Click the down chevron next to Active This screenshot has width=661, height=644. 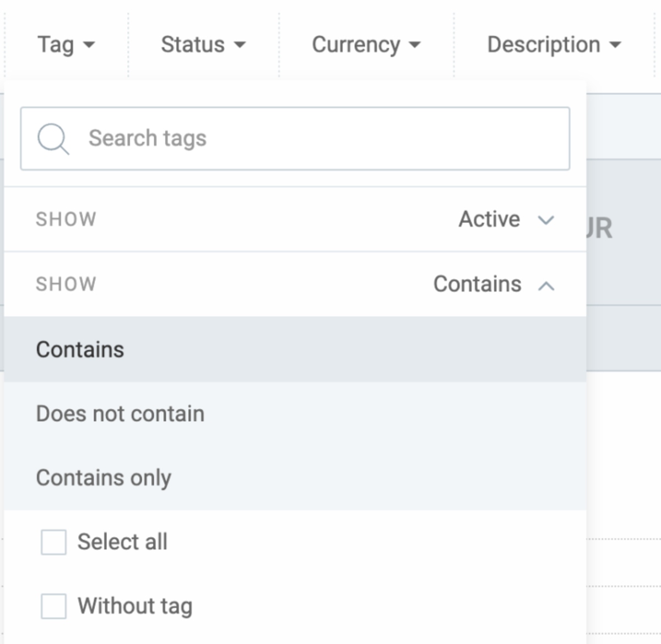coord(545,220)
